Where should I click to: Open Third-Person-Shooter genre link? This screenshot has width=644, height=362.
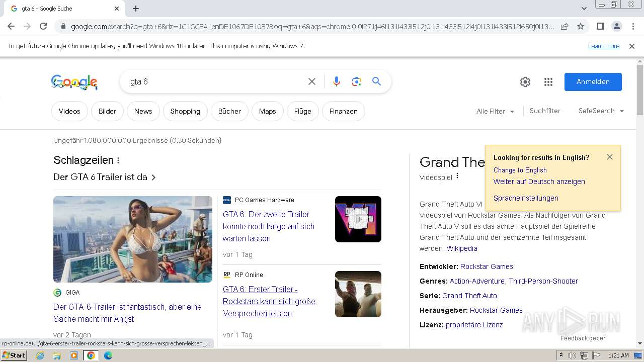(543, 281)
